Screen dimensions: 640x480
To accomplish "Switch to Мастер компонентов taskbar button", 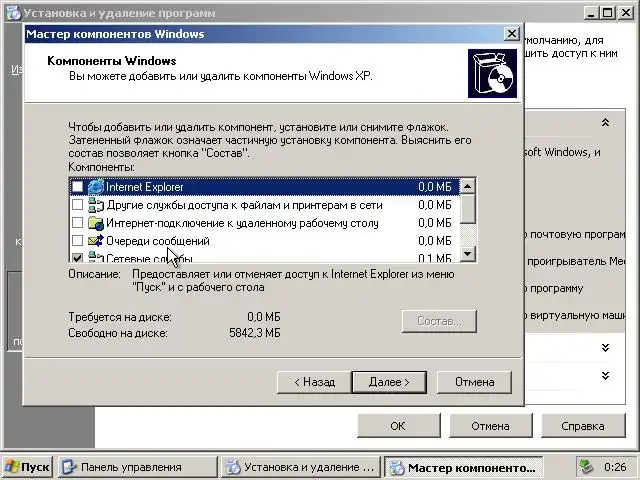I will [x=464, y=467].
